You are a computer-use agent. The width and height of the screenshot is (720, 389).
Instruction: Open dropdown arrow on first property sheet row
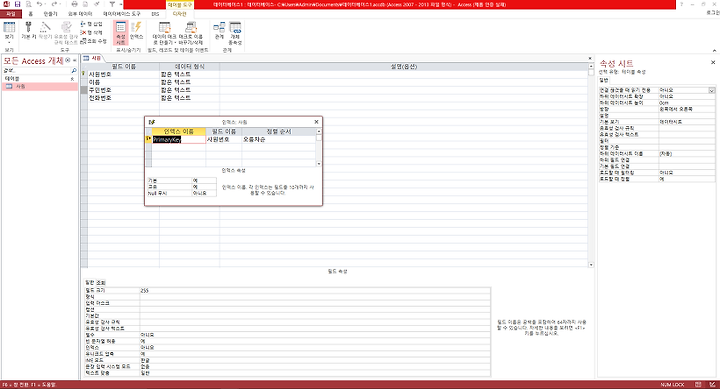[712, 90]
